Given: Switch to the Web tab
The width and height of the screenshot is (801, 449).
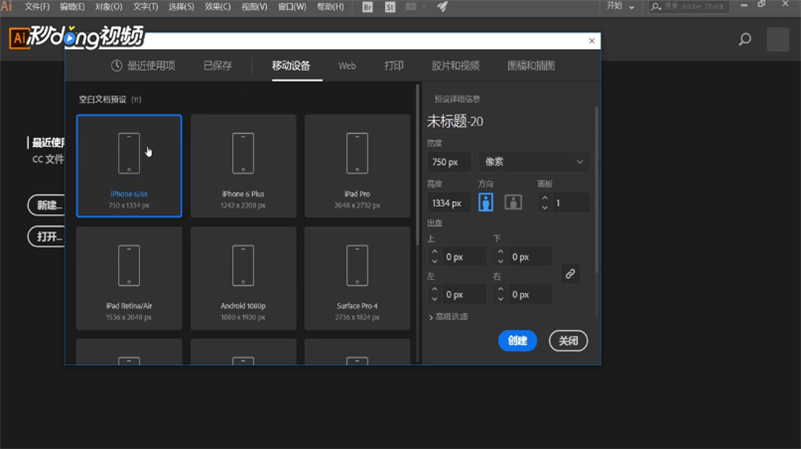Looking at the screenshot, I should click(347, 66).
